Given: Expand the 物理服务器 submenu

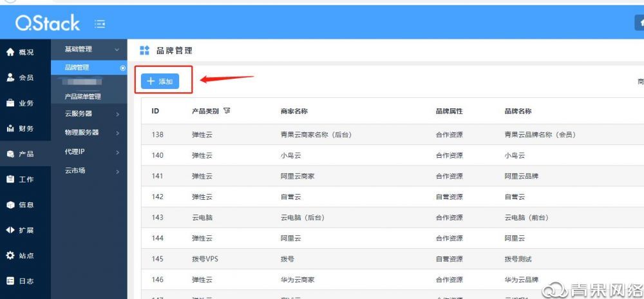Looking at the screenshot, I should 117,133.
